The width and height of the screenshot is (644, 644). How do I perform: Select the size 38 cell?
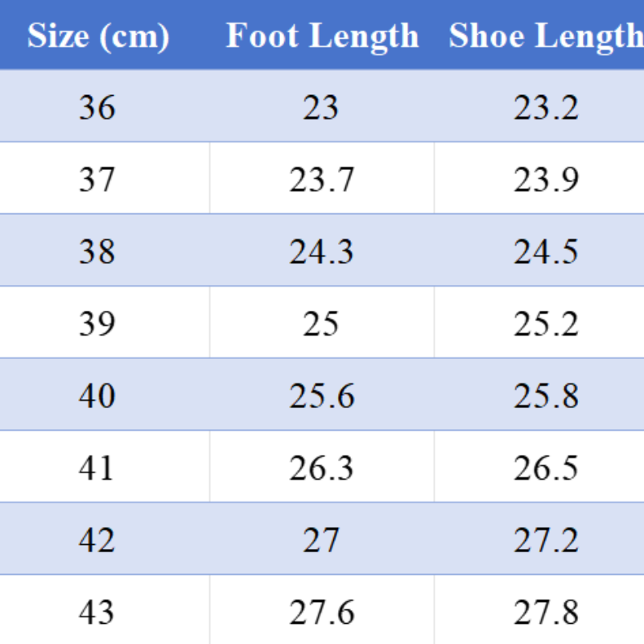[x=97, y=252]
